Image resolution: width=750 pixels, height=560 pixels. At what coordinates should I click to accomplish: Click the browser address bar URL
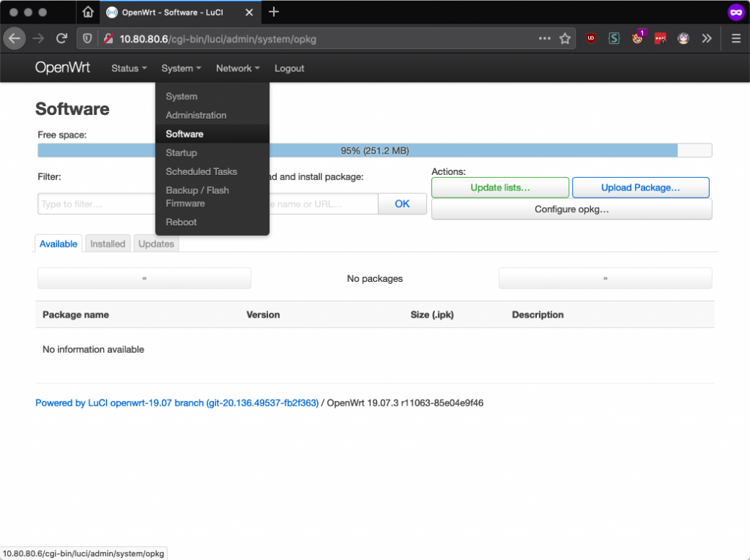218,39
